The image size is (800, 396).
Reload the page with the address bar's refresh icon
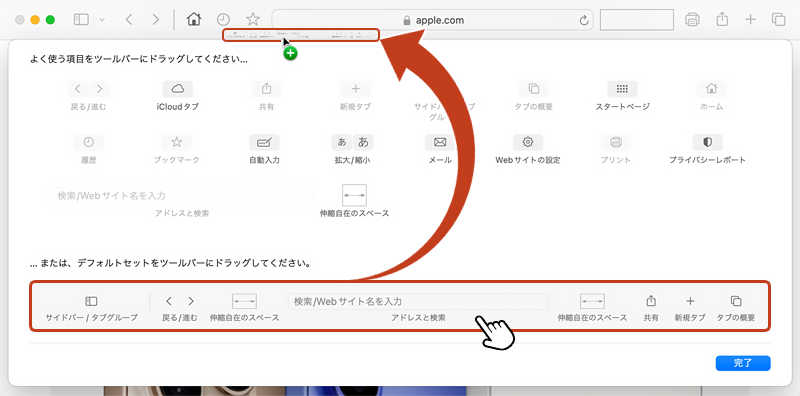584,20
